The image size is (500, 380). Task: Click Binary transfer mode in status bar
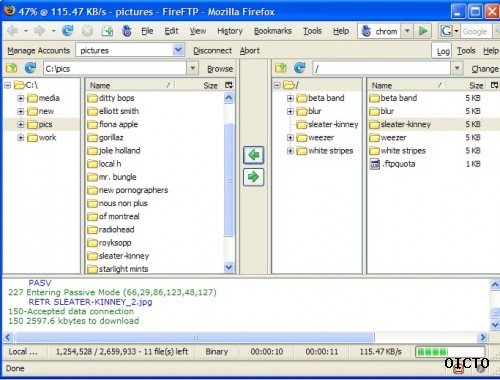(217, 352)
